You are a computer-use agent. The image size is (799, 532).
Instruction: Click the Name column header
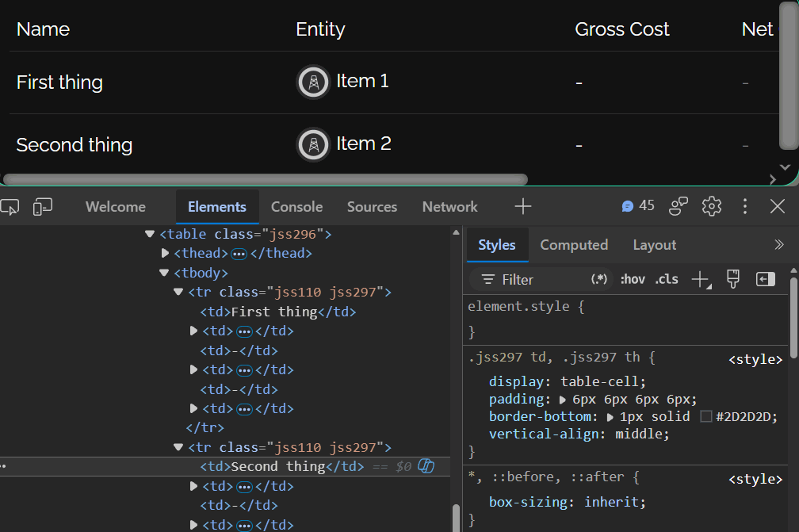pyautogui.click(x=43, y=29)
